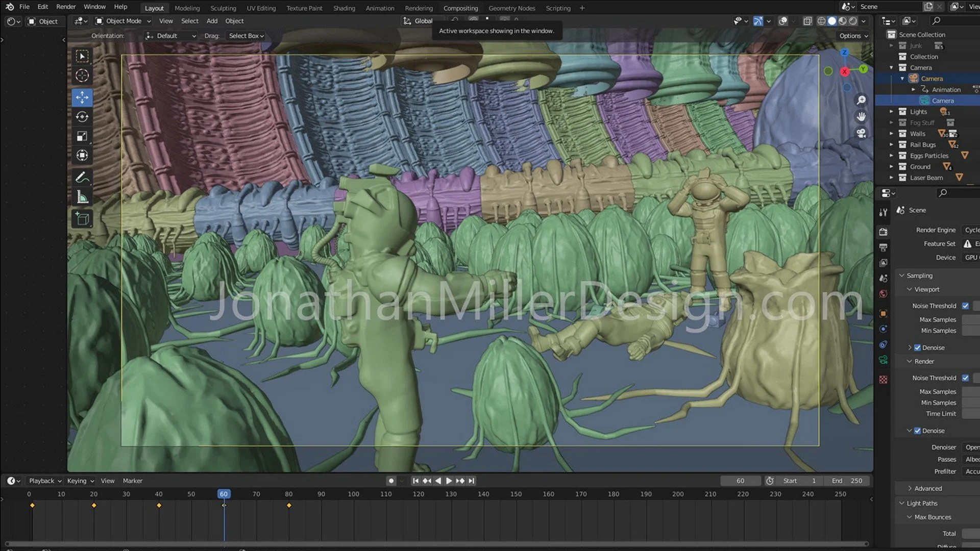
Task: Click the current frame 60 playhead
Action: tap(224, 494)
